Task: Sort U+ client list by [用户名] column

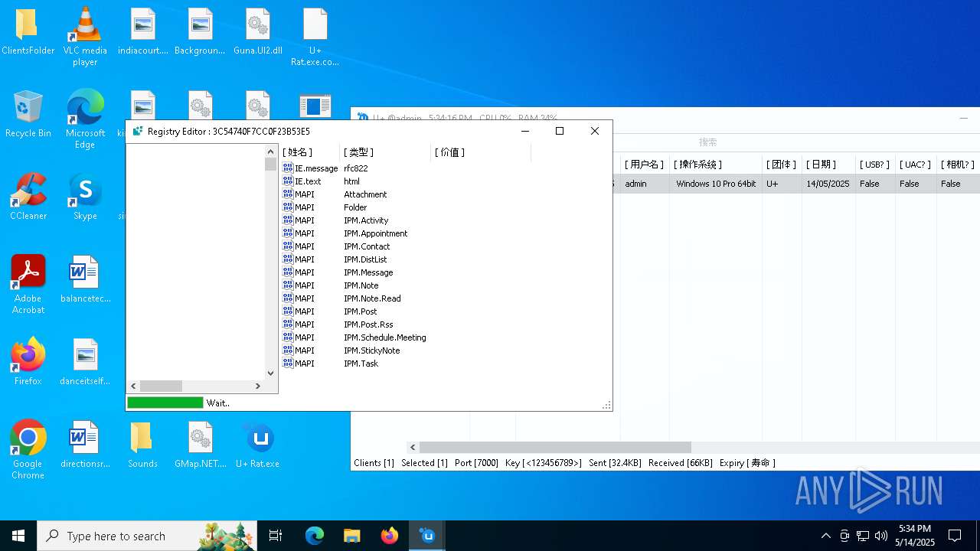Action: point(644,165)
